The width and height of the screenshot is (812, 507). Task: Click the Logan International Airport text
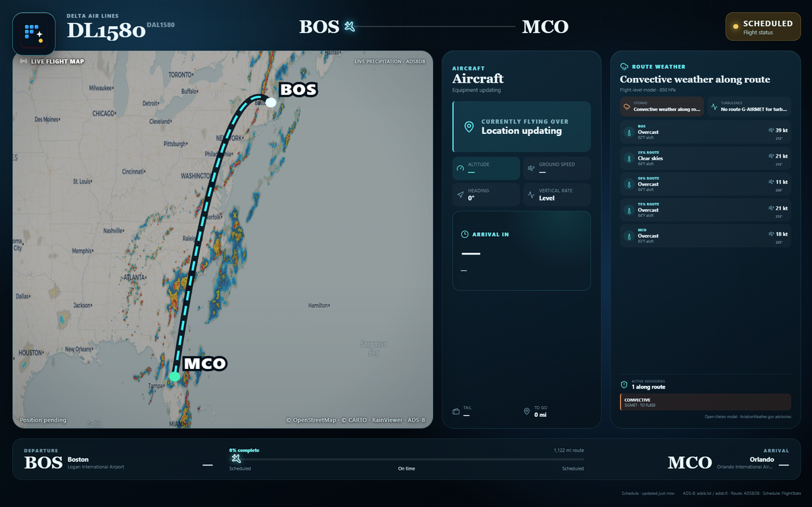point(96,467)
